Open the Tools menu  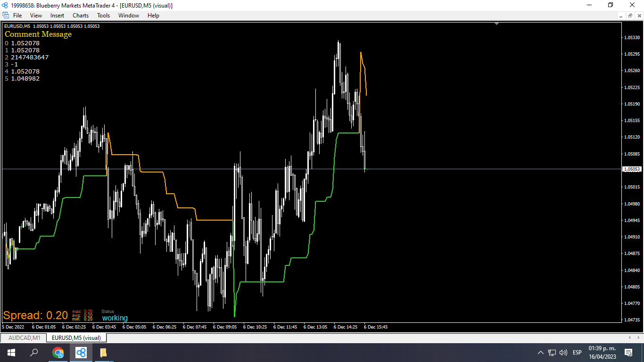[x=103, y=16]
